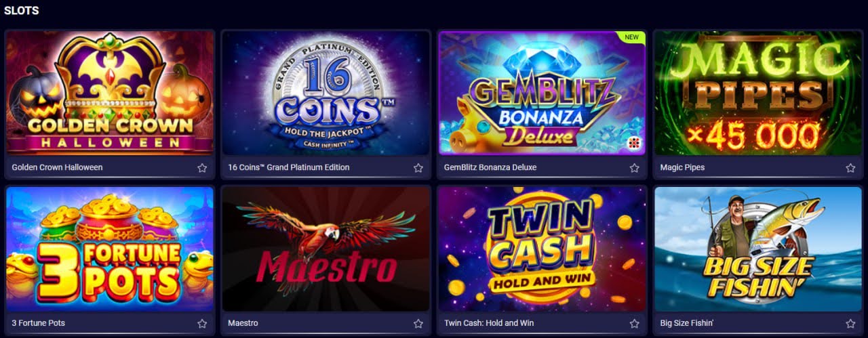Select the Big Size Fishin' game image

(x=758, y=249)
